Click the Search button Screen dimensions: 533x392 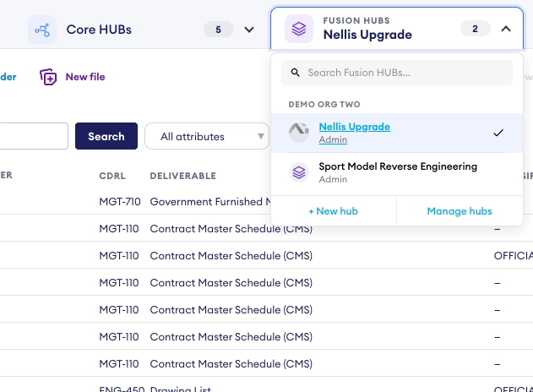pyautogui.click(x=106, y=136)
